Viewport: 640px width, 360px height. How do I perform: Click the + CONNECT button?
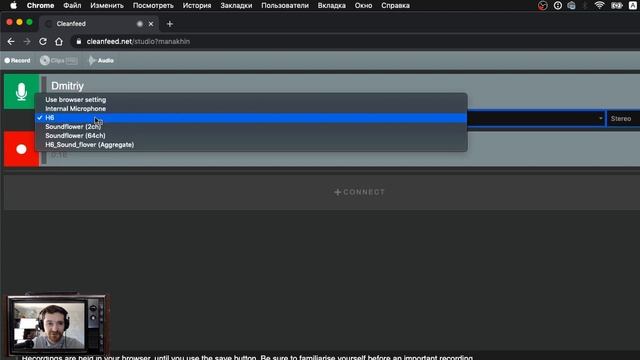click(359, 192)
